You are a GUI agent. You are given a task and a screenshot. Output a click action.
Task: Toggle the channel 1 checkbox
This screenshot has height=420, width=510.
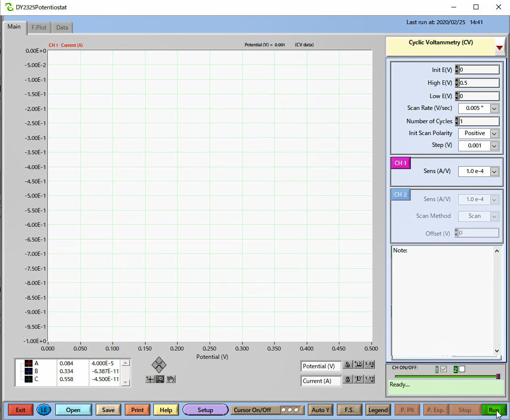(x=443, y=369)
